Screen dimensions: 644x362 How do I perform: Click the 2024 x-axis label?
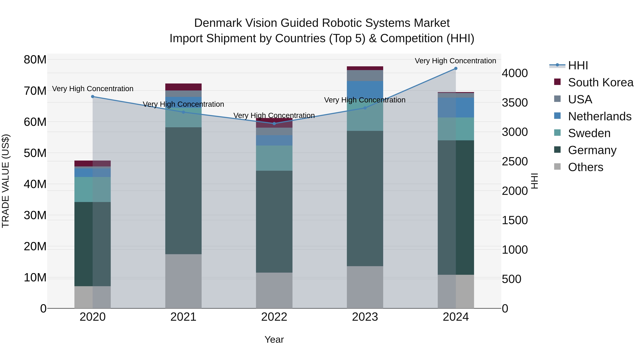click(455, 317)
